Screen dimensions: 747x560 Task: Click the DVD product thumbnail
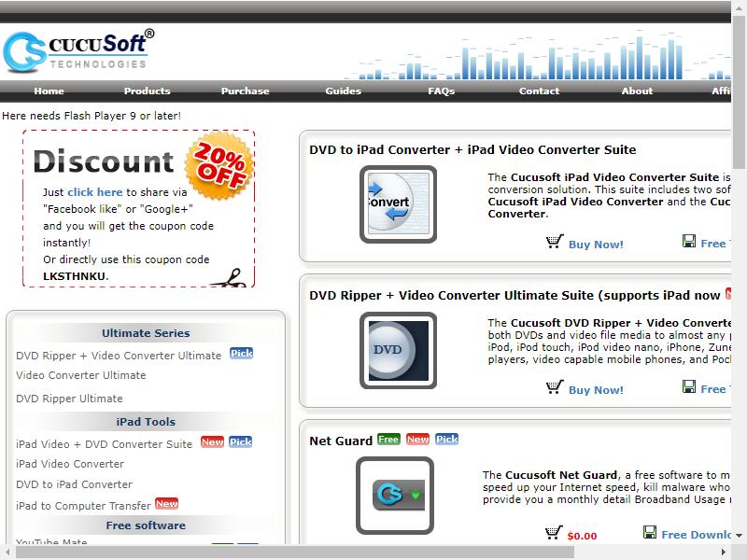tap(399, 350)
